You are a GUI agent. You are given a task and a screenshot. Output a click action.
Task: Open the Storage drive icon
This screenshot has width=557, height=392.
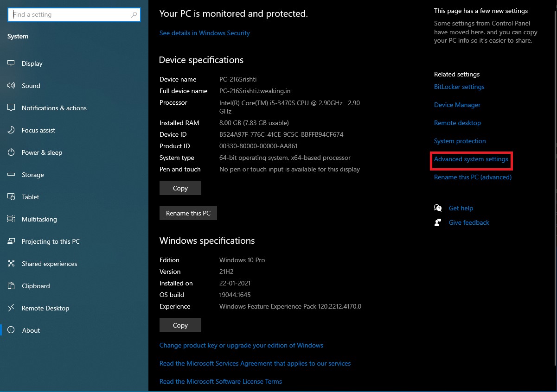12,175
